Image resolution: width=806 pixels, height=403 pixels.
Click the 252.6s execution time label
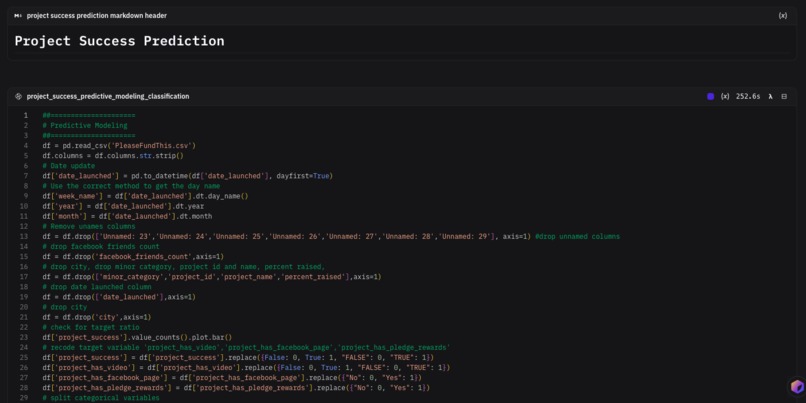(x=748, y=96)
